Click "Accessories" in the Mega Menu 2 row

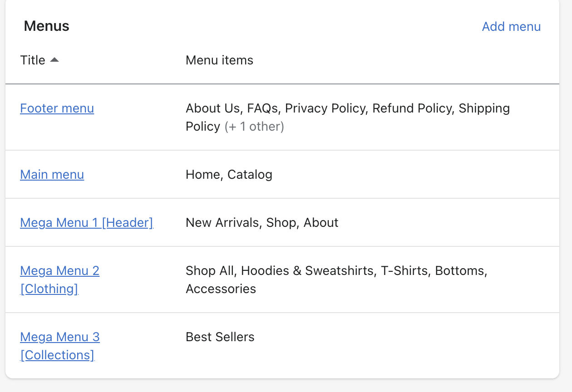pyautogui.click(x=221, y=289)
